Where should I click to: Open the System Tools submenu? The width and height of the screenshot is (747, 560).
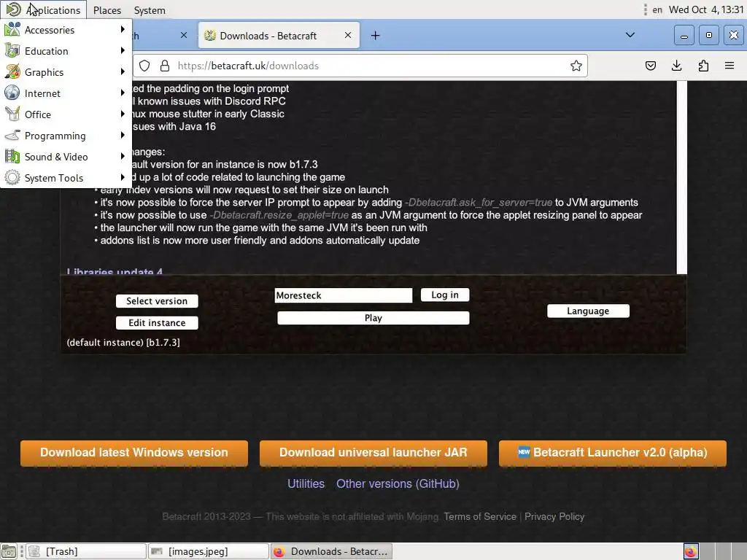click(x=66, y=178)
